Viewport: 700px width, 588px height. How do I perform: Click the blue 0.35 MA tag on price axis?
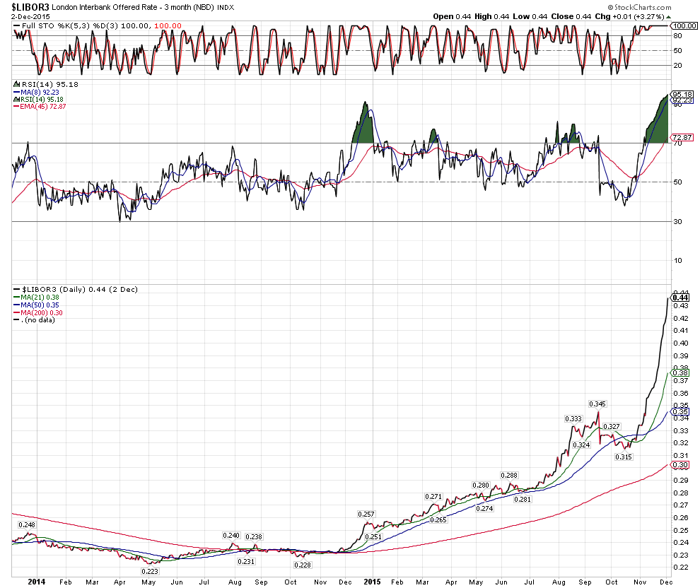pos(680,412)
